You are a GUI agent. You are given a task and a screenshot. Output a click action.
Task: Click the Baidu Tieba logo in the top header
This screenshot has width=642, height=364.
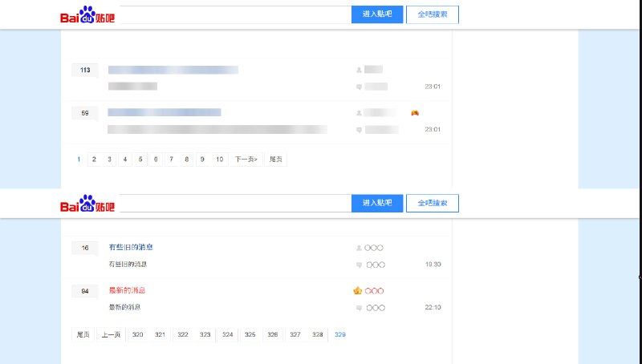tap(87, 15)
